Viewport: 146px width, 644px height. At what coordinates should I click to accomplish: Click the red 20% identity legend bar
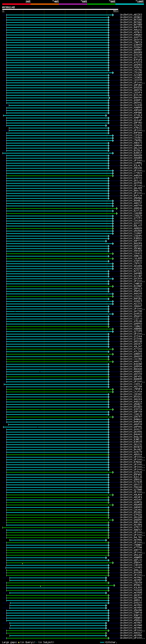(x=16, y=4)
